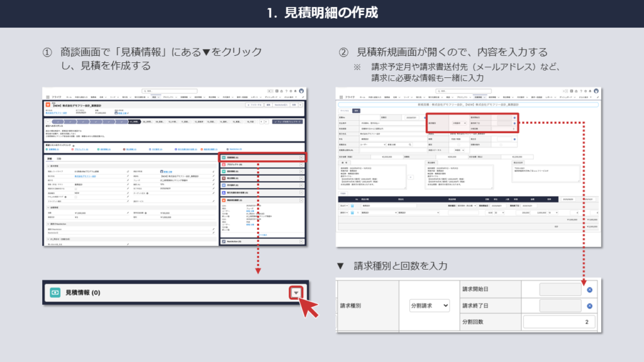This screenshot has height=362, width=644.
Task: Open the 見積情報 dropdown arrow in enlarged panel
Action: click(296, 292)
